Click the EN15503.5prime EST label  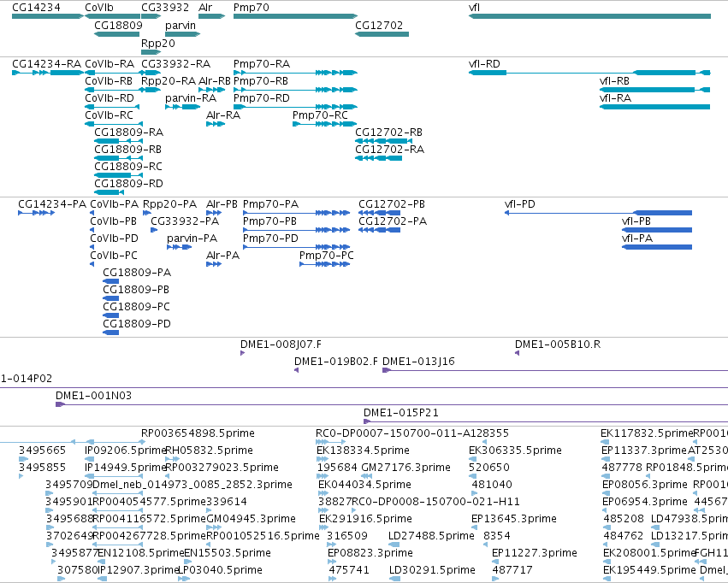(228, 553)
